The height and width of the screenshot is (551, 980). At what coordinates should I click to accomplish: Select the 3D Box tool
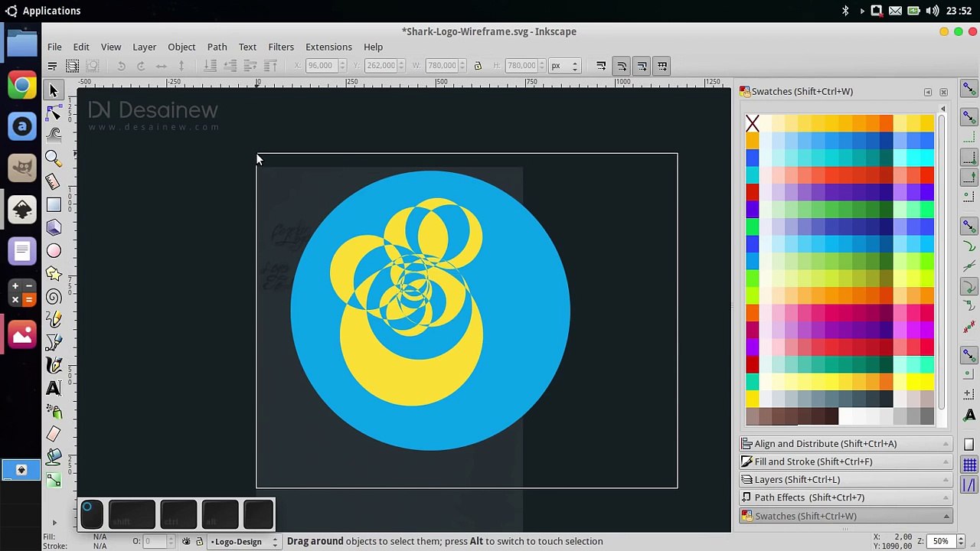click(54, 227)
